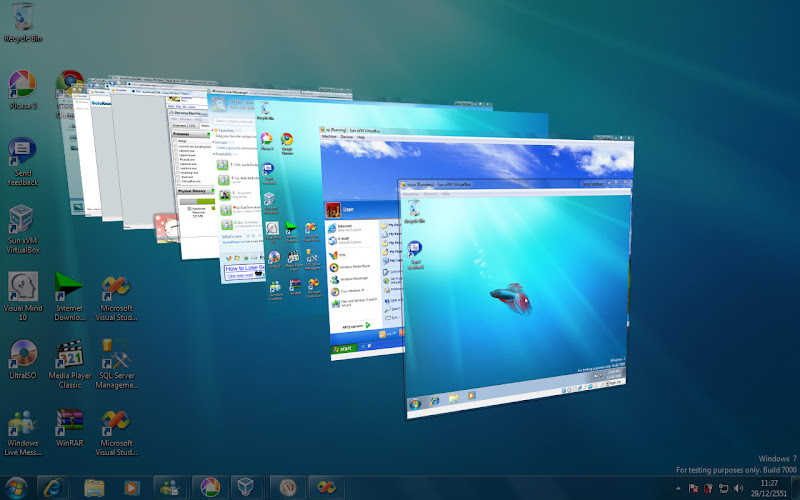Open the network icon in the system tray
Image resolution: width=800 pixels, height=500 pixels.
723,488
